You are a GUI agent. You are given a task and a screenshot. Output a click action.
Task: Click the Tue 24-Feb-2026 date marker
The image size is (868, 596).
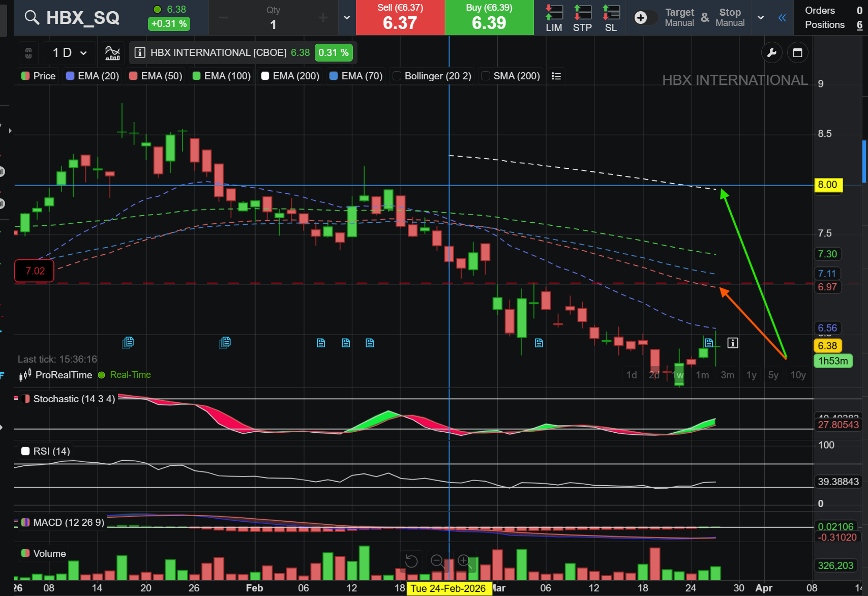point(448,588)
